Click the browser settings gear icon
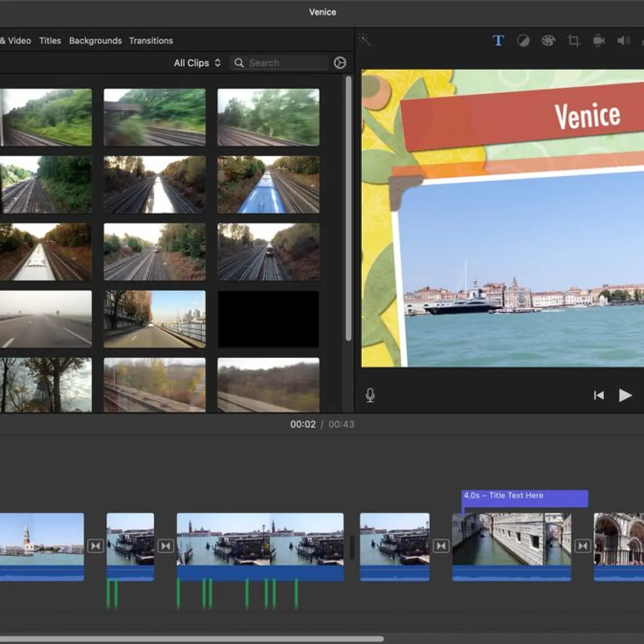644x644 pixels. 340,63
